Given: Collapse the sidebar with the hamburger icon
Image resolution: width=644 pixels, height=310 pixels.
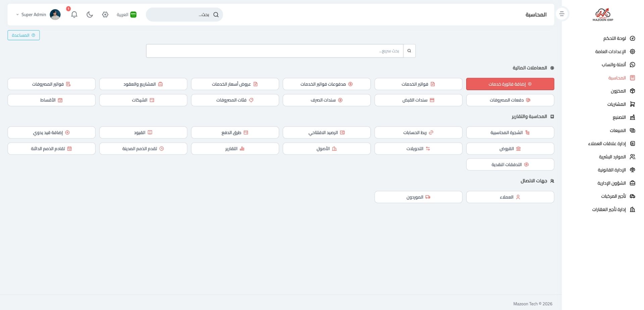Looking at the screenshot, I should (x=562, y=14).
